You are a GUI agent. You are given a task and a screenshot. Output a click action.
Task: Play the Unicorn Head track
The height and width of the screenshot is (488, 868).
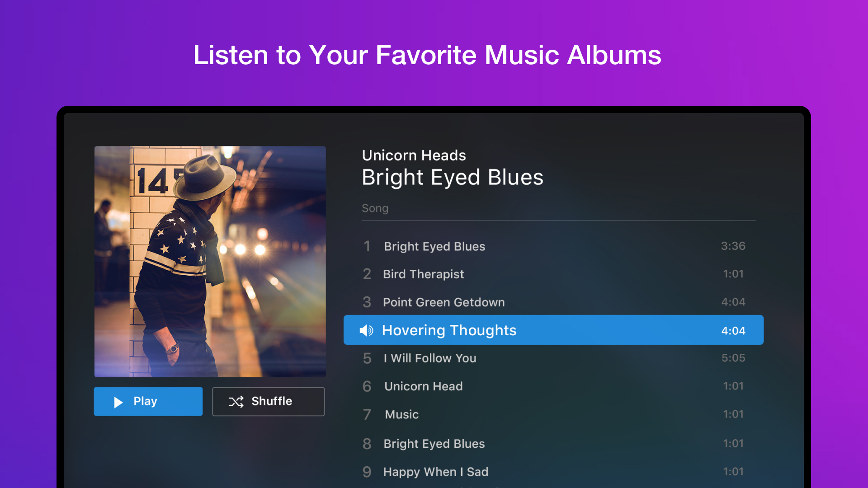point(423,386)
